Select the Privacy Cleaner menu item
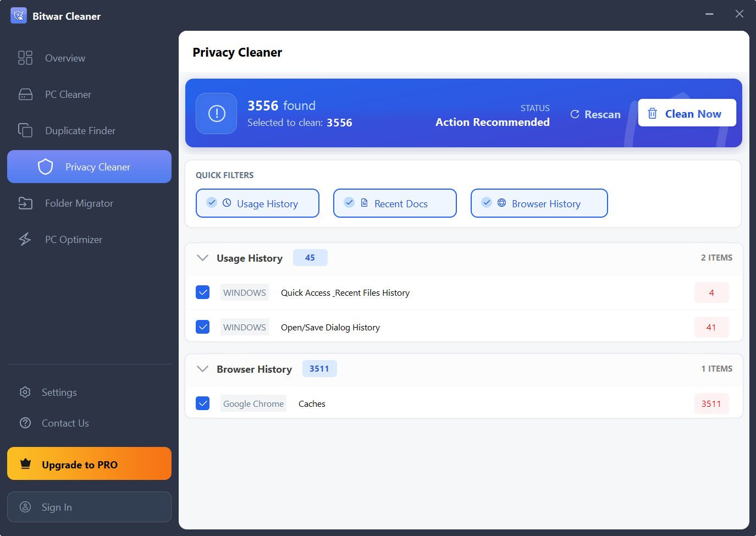This screenshot has width=756, height=536. pos(89,167)
